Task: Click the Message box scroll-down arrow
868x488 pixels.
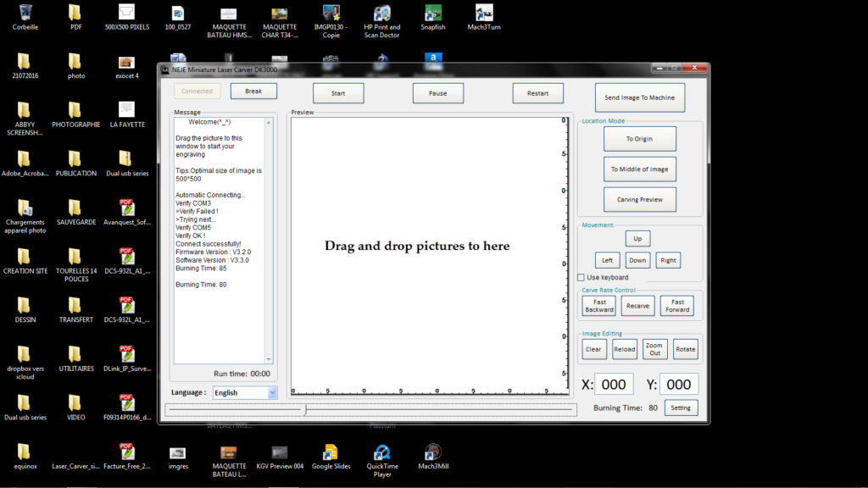Action: click(x=269, y=359)
